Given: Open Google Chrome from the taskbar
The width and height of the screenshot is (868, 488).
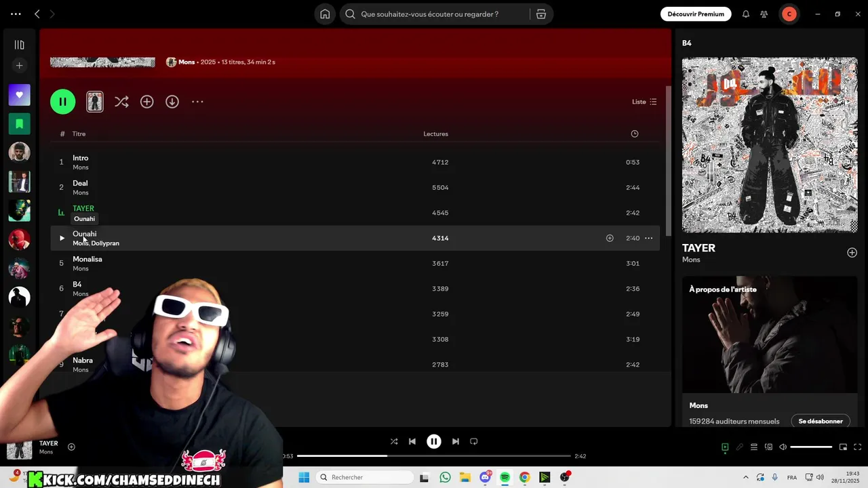Looking at the screenshot, I should pos(524,477).
